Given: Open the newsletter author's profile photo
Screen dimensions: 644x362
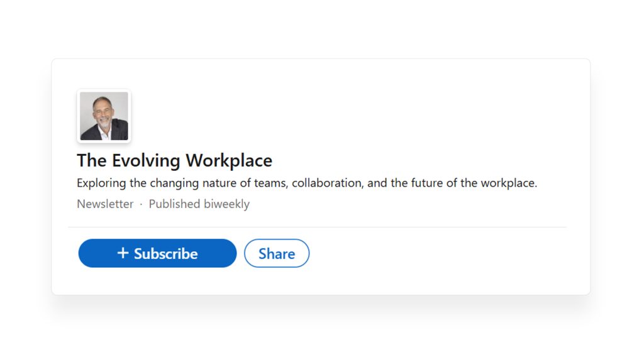Looking at the screenshot, I should (104, 116).
